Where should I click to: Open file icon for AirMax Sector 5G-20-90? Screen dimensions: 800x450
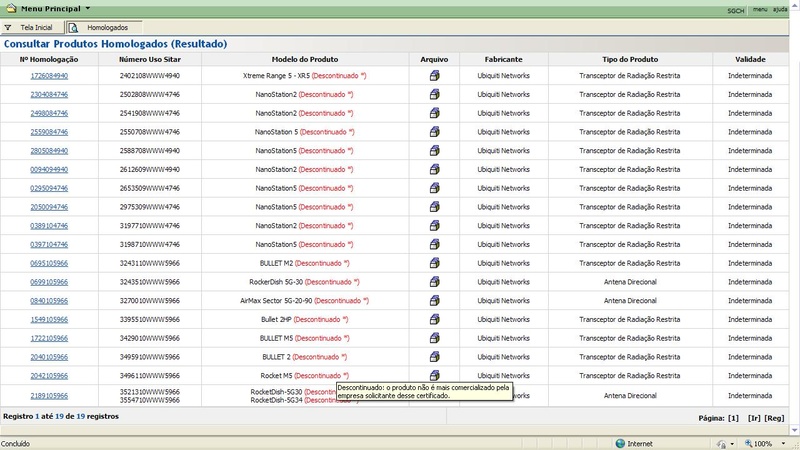pos(434,301)
